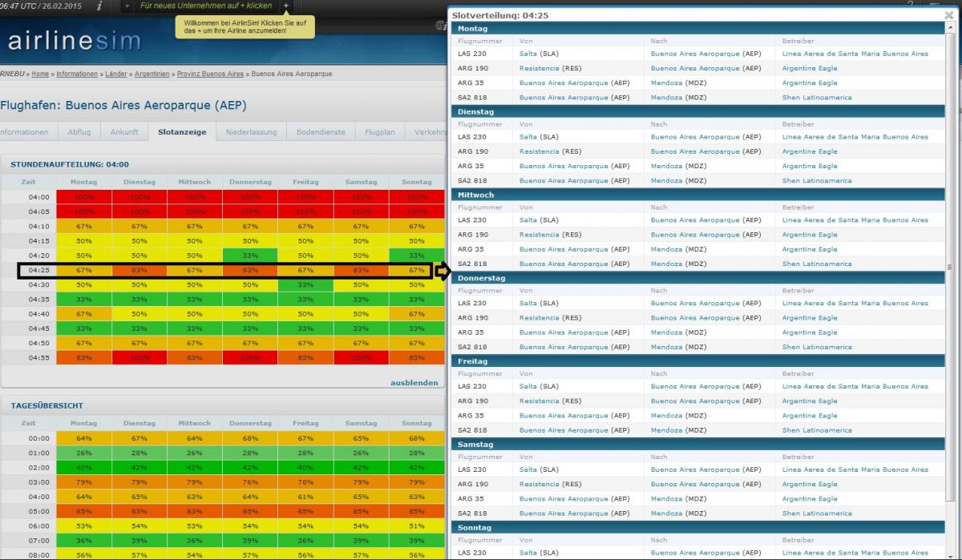Click Argentine Eagle in Dienstag ARG 190 row
962x560 pixels.
[810, 151]
